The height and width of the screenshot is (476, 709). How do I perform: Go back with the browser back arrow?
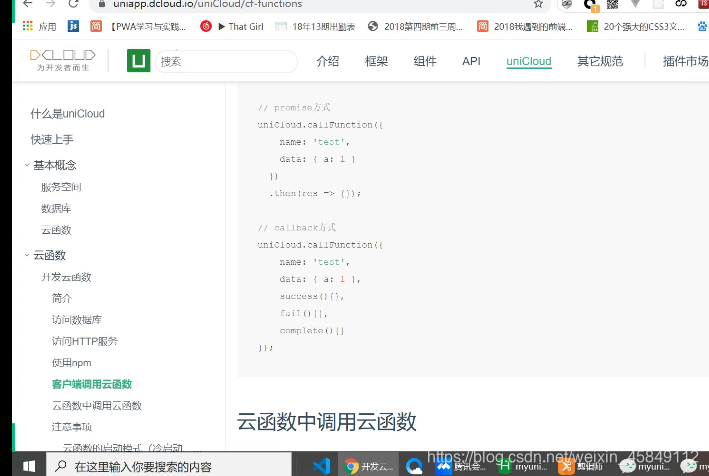pyautogui.click(x=28, y=4)
